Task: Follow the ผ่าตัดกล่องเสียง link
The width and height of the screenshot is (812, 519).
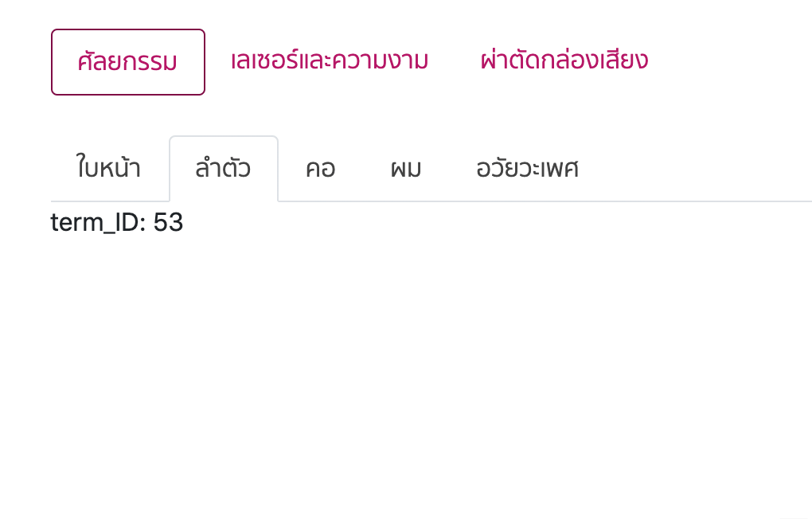Action: [564, 61]
